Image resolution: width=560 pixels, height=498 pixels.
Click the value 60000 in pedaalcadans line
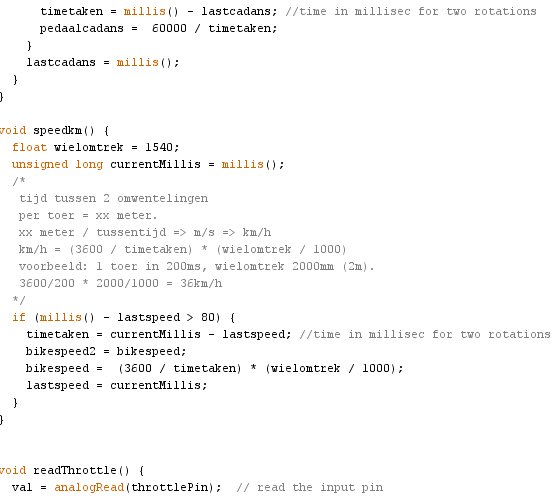(169, 28)
